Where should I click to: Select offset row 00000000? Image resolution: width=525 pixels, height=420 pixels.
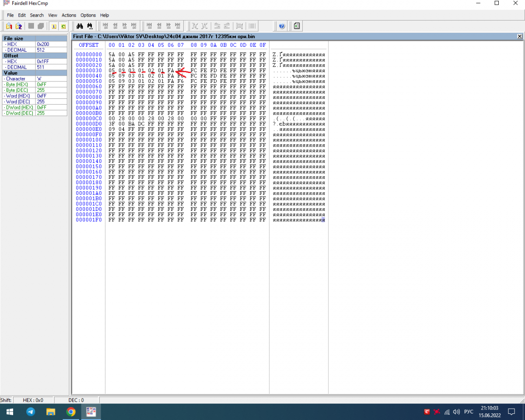point(88,55)
